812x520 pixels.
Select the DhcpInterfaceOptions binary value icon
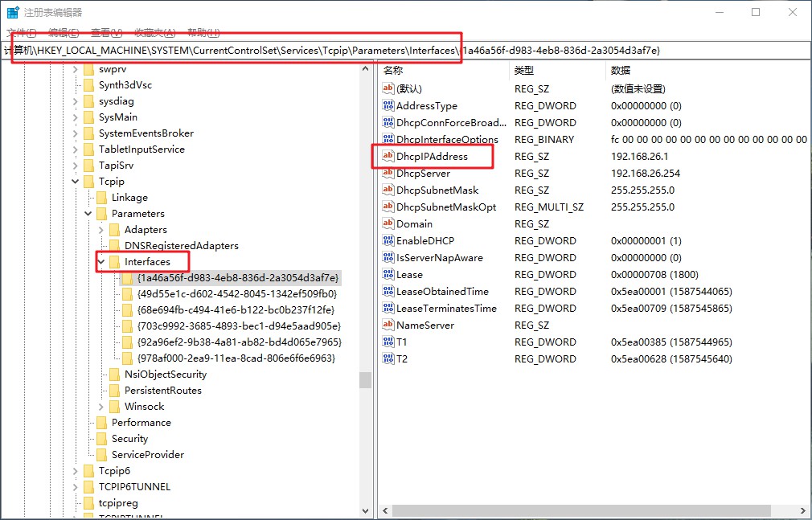(387, 140)
